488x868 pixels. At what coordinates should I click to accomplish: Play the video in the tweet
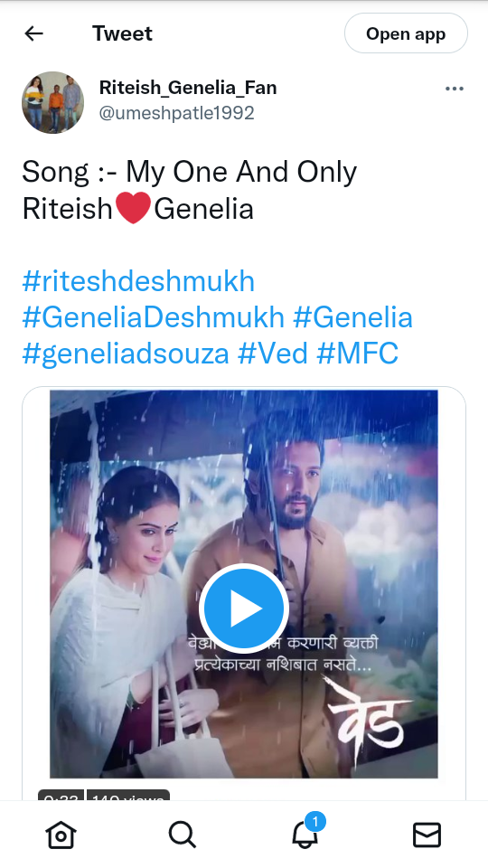[244, 609]
